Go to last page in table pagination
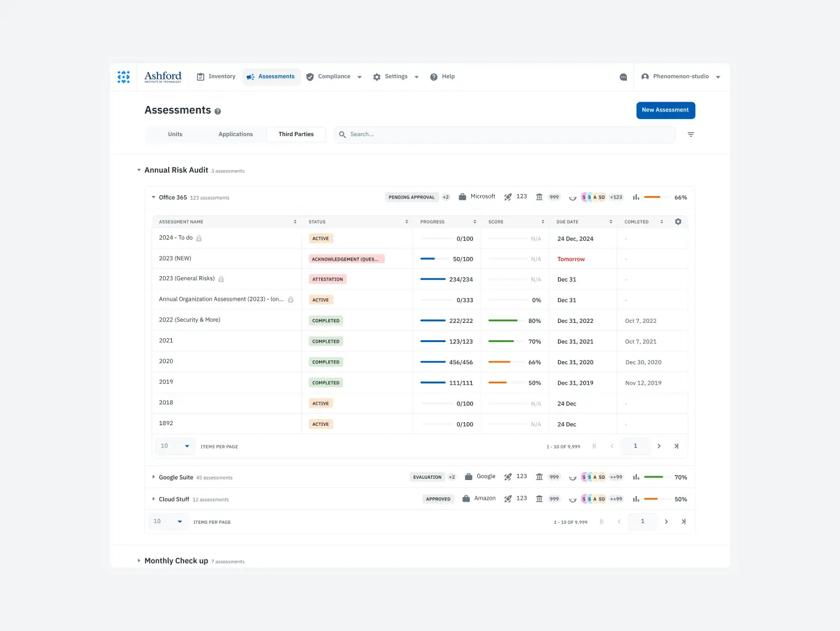Image resolution: width=840 pixels, height=631 pixels. (676, 446)
